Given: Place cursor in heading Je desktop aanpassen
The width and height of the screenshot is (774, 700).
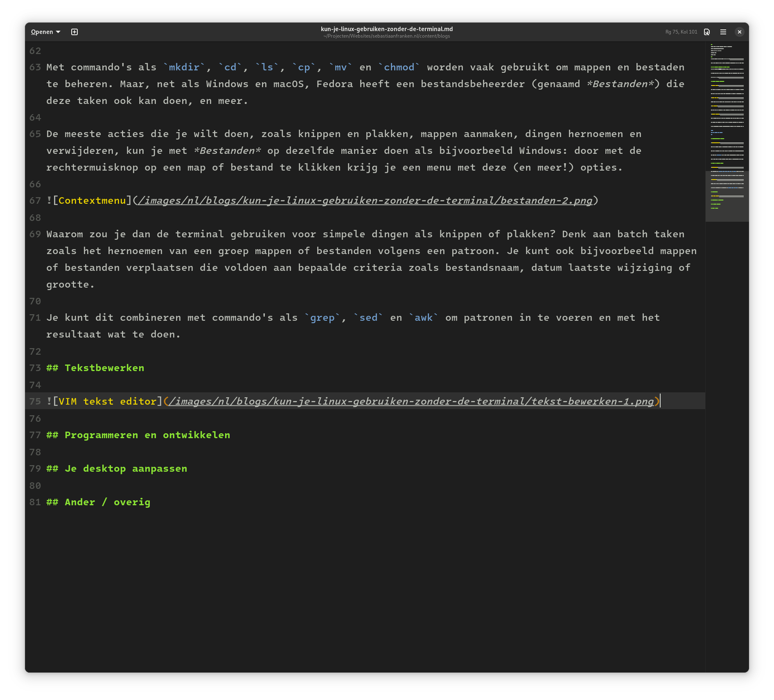Looking at the screenshot, I should click(126, 468).
